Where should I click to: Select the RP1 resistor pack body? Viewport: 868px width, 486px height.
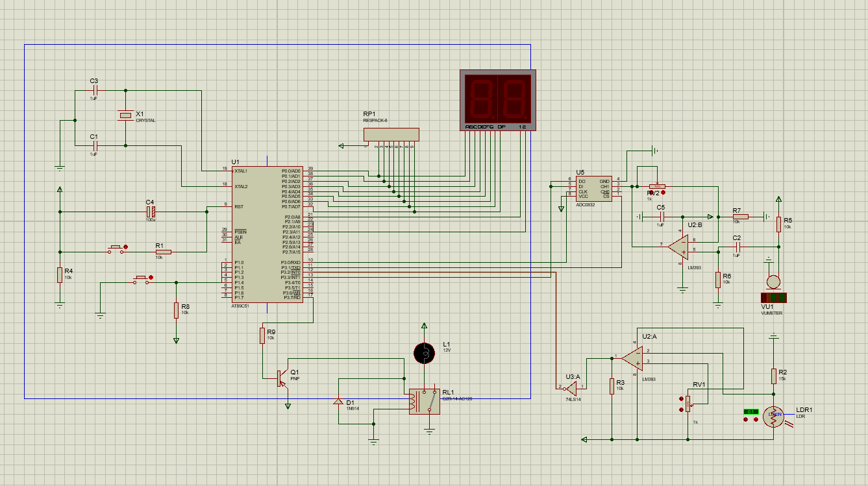pos(391,134)
